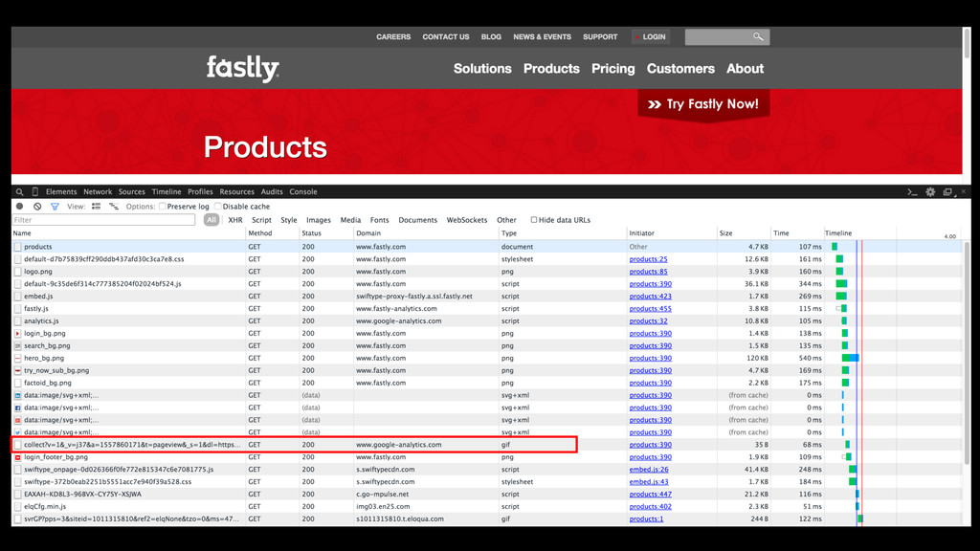The image size is (980, 551).
Task: Sort requests by the Method column header
Action: [272, 233]
